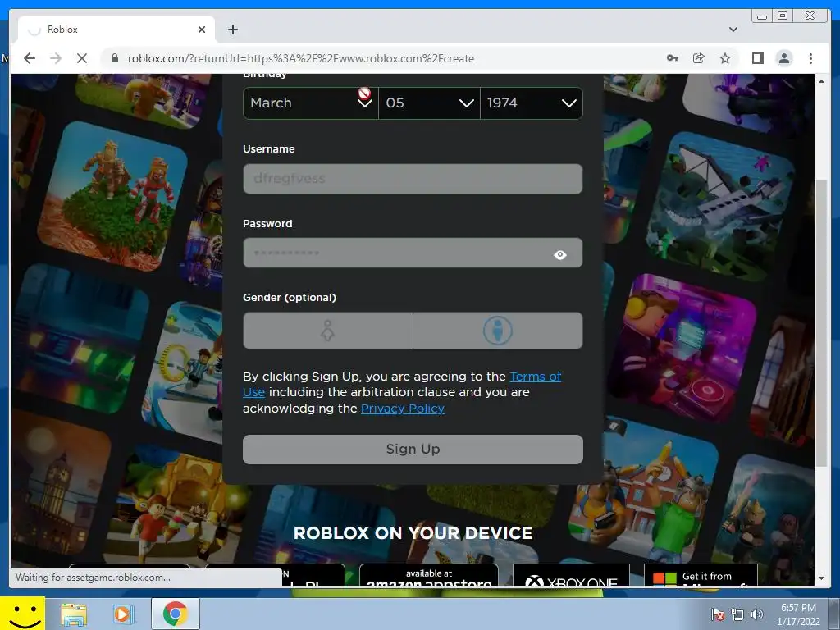Click the Sign Up button
Screen dimensions: 840x630
tap(413, 449)
